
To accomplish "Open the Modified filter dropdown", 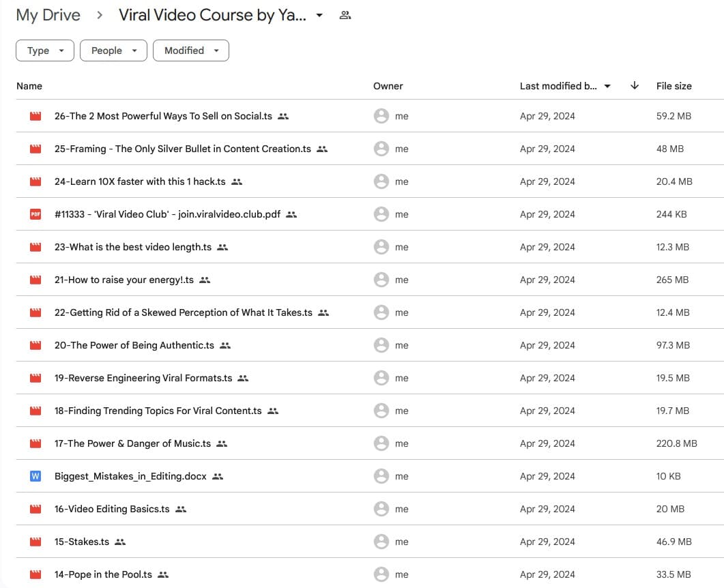I will 191,50.
